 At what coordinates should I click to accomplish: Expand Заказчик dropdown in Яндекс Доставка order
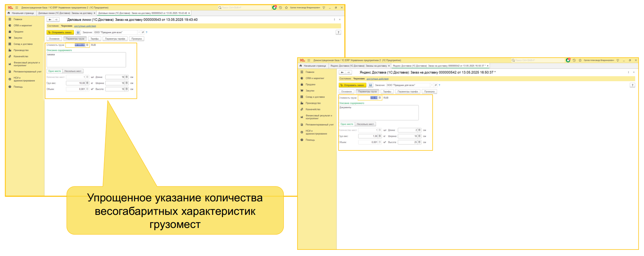pyautogui.click(x=432, y=85)
